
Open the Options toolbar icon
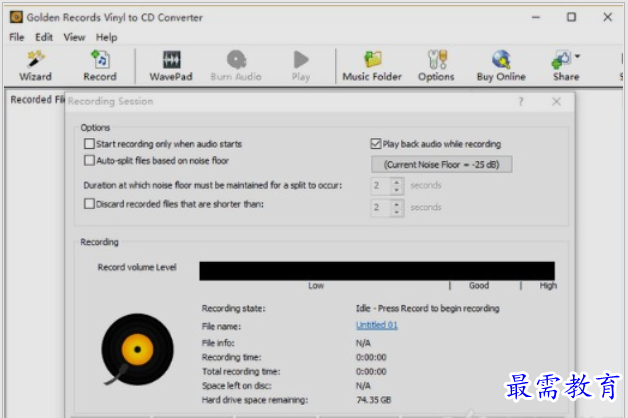[x=436, y=66]
